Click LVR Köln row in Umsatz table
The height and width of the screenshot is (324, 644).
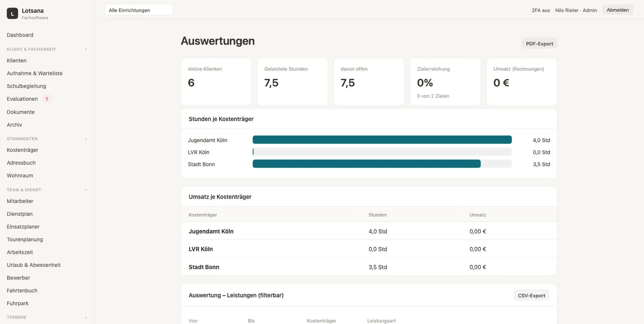369,249
